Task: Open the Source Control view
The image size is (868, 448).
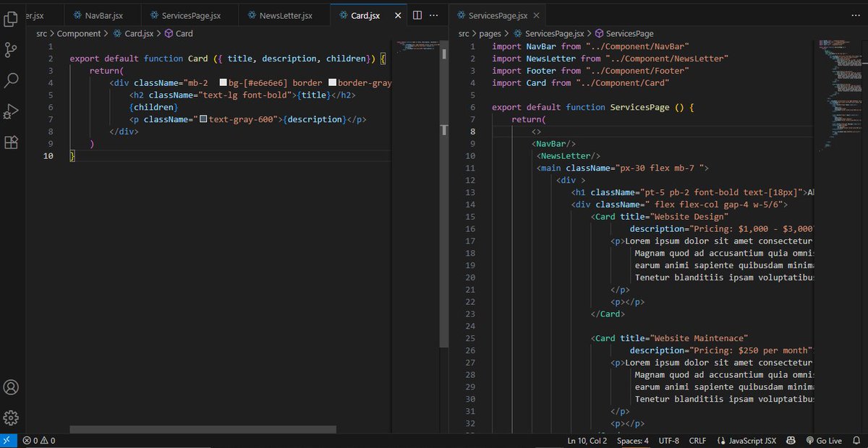Action: 11,50
